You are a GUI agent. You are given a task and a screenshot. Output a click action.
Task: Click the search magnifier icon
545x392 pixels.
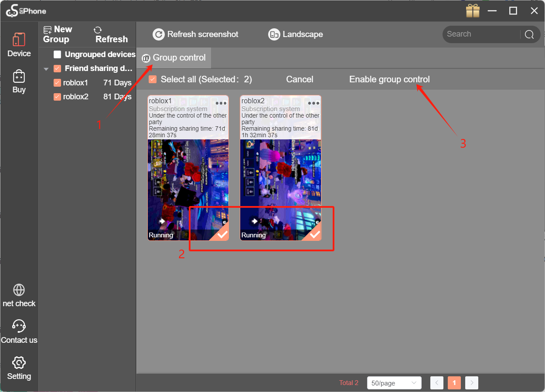529,34
